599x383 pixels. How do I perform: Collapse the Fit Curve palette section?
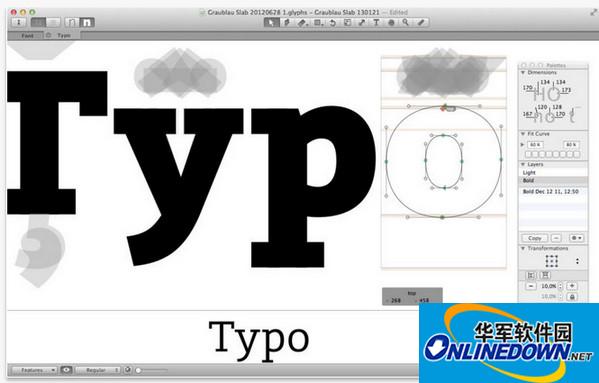(523, 134)
